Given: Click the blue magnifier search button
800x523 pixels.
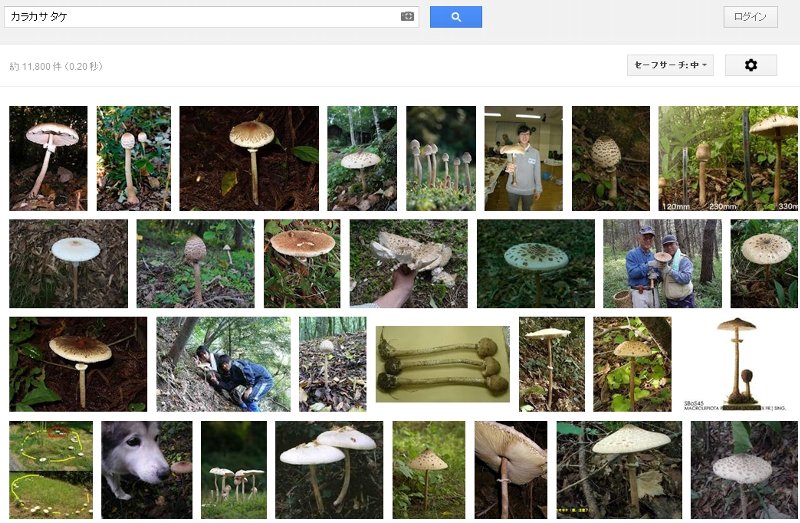Looking at the screenshot, I should [456, 17].
